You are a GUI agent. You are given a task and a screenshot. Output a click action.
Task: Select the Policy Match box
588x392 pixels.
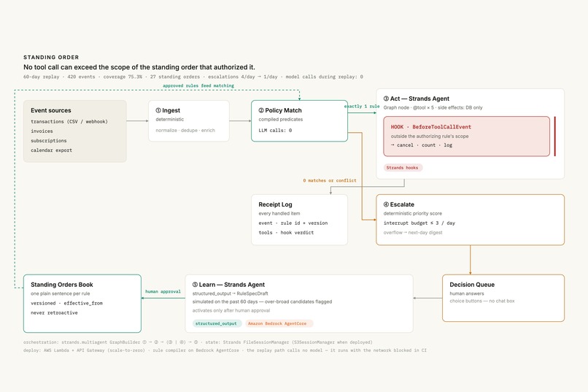click(x=299, y=120)
